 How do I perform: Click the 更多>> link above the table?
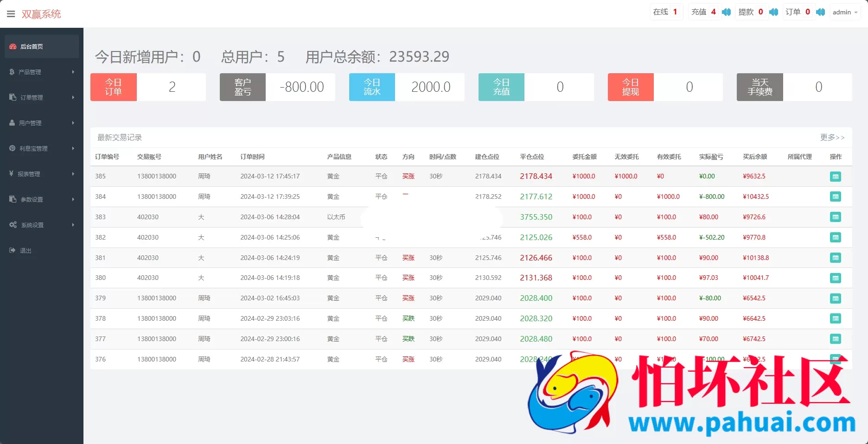[833, 137]
